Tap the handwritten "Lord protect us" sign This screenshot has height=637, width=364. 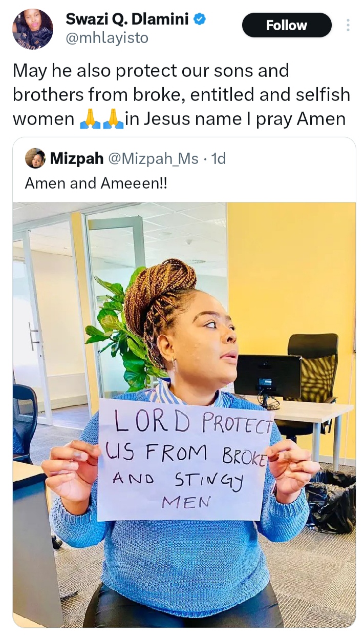(x=185, y=458)
